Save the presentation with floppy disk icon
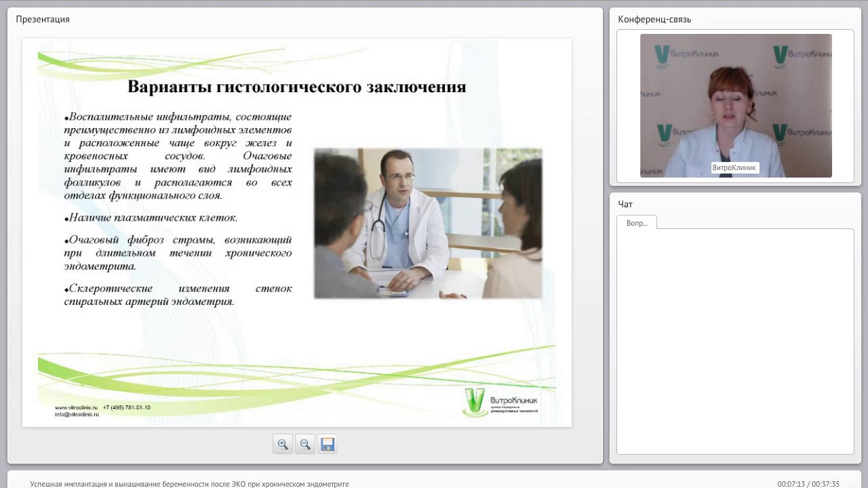The image size is (868, 488). (328, 444)
